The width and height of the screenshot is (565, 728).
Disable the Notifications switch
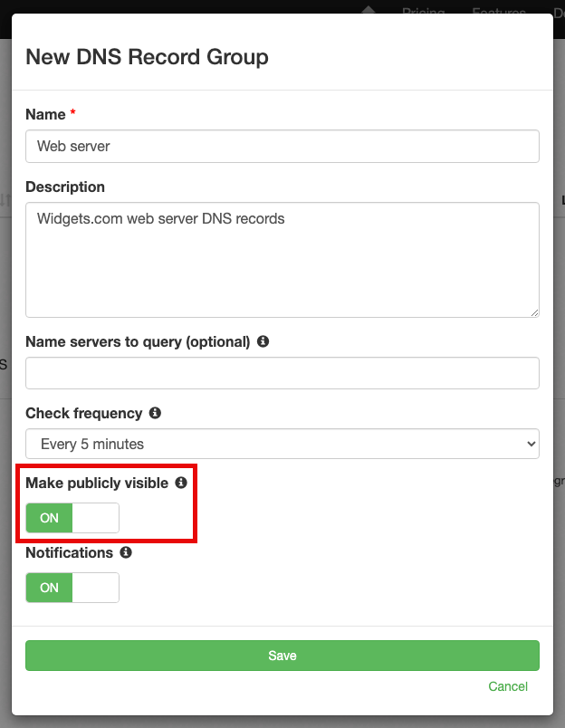click(x=72, y=588)
